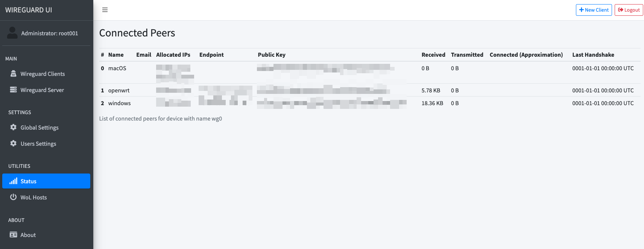This screenshot has width=644, height=249.
Task: Click the About card icon
Action: 14,235
